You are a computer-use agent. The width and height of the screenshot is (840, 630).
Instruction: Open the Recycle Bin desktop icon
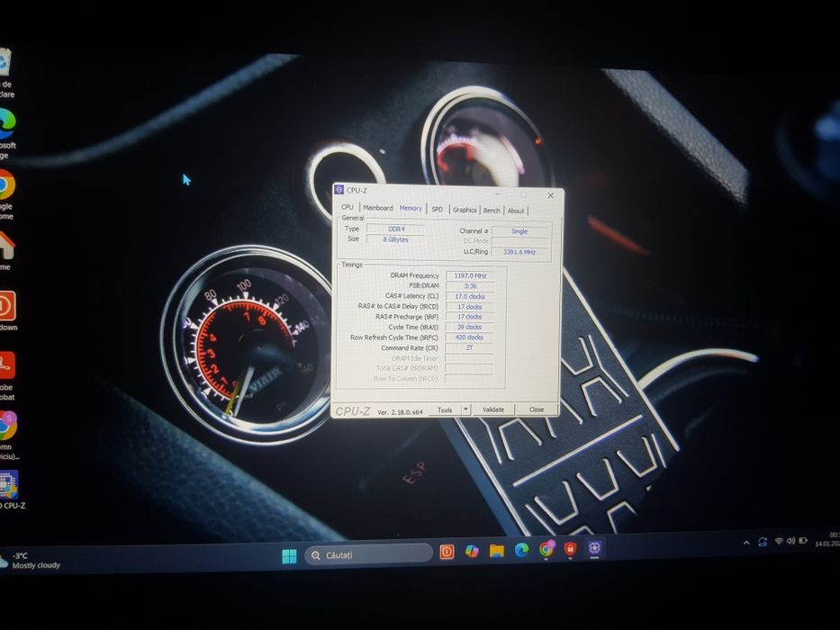(x=5, y=72)
